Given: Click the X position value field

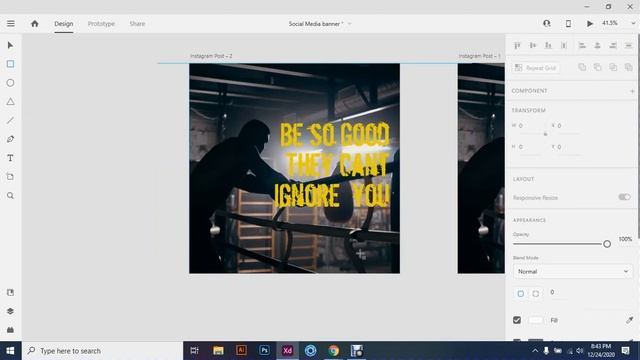Looking at the screenshot, I should pos(569,126).
